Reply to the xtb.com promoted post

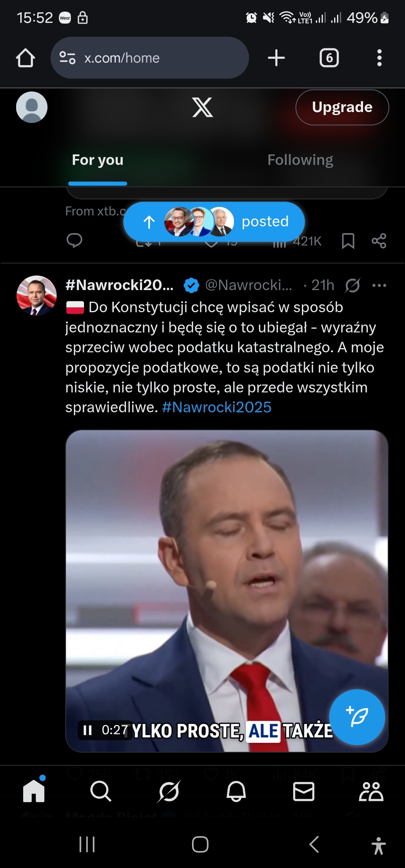tap(74, 240)
